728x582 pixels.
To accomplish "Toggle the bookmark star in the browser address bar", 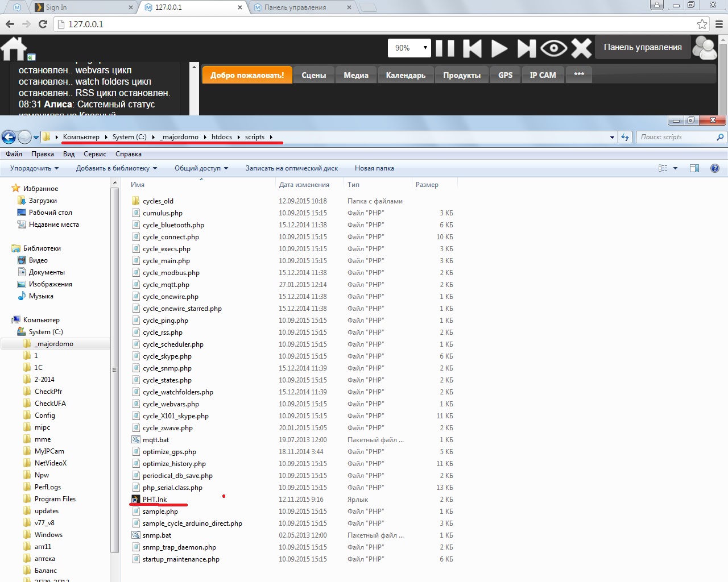I will coord(704,25).
